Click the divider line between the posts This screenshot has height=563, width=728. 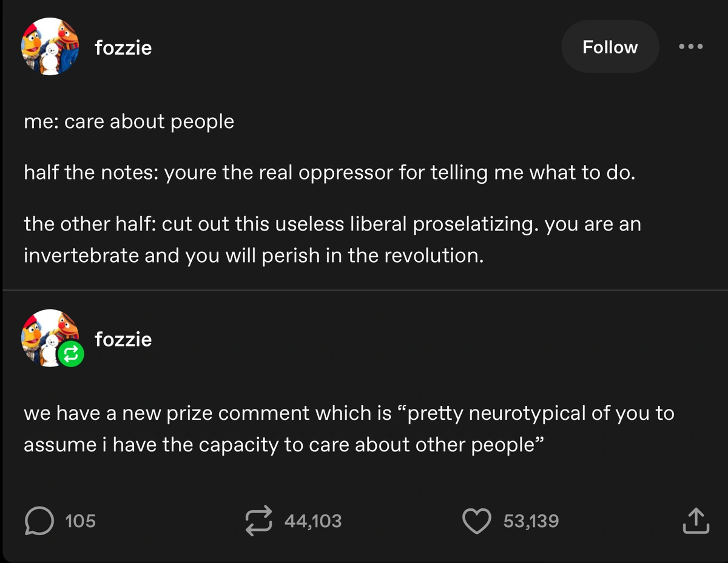coord(364,290)
